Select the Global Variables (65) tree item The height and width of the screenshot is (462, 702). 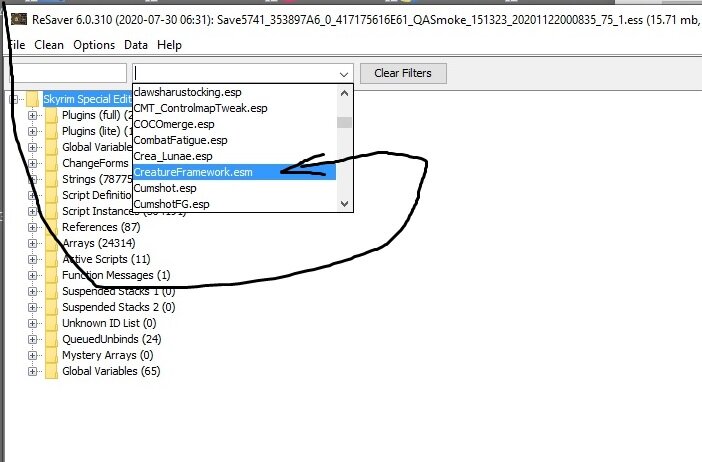(x=111, y=372)
